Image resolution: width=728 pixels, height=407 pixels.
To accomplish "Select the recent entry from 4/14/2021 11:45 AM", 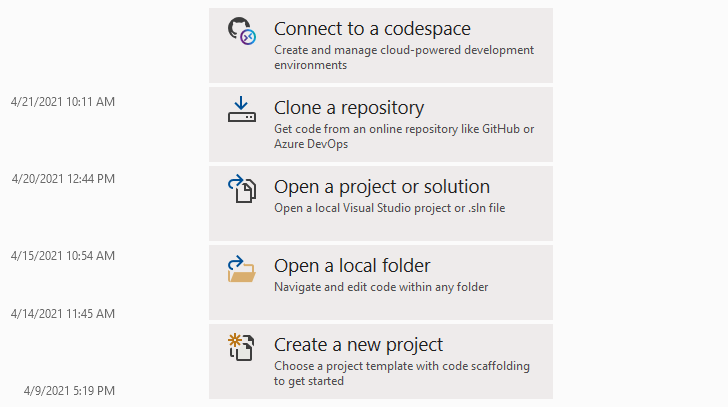I will (63, 314).
